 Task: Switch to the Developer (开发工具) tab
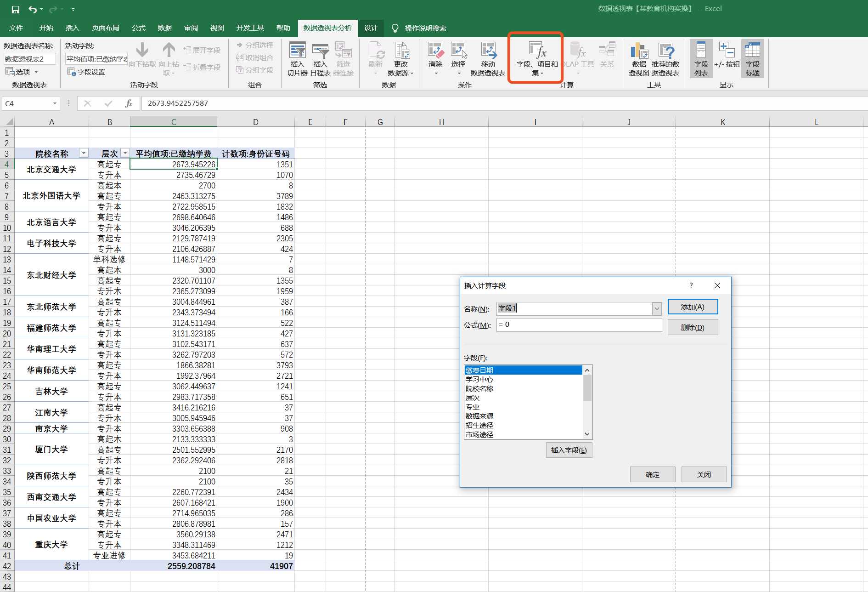(250, 28)
